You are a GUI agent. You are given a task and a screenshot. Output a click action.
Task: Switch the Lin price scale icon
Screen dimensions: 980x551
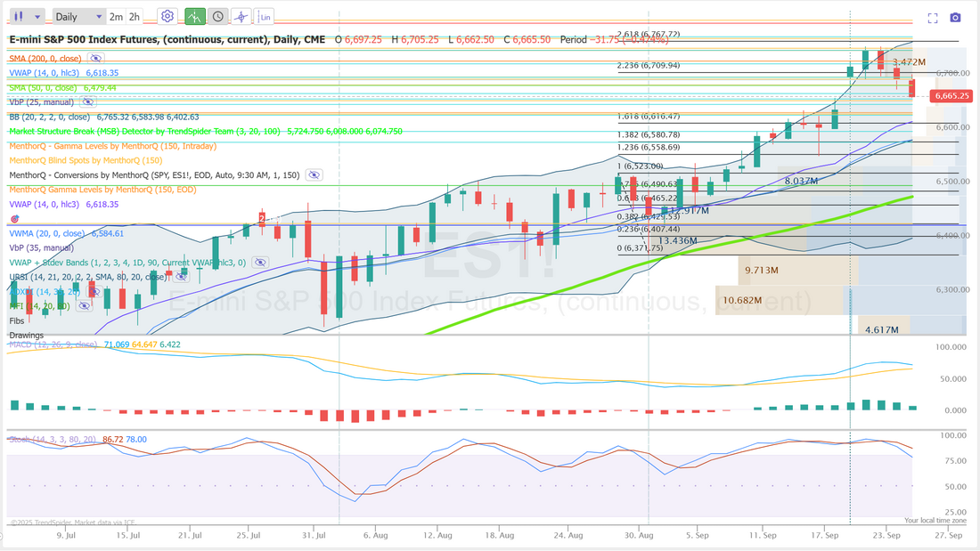click(x=264, y=16)
